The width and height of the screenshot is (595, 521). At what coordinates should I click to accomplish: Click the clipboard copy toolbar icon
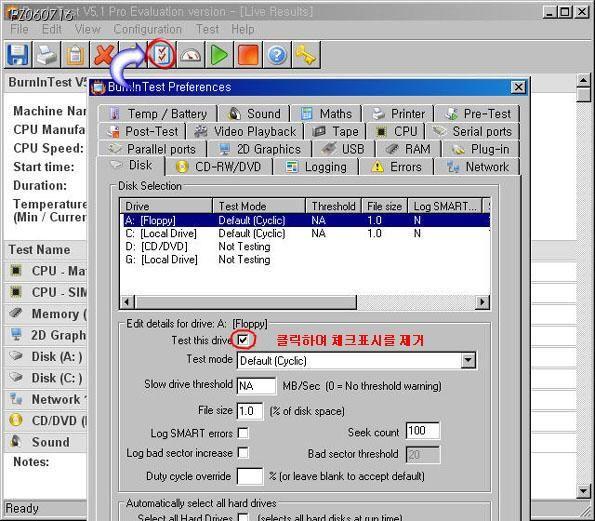coord(76,55)
